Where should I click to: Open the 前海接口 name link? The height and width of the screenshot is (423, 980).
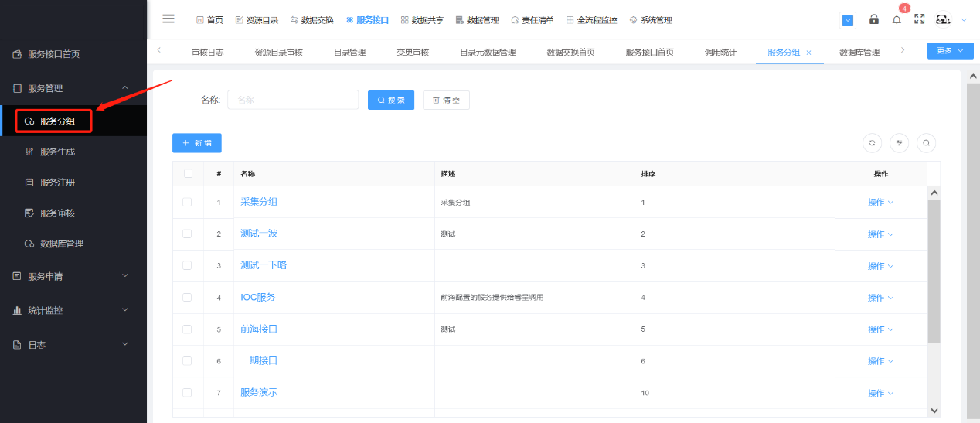pos(259,329)
